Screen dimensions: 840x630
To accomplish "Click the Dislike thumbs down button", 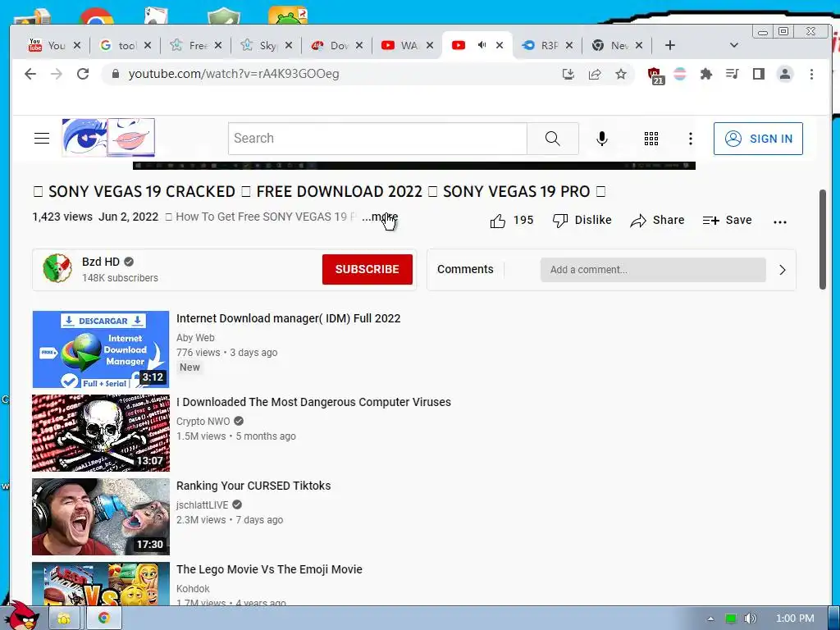I will pyautogui.click(x=582, y=220).
